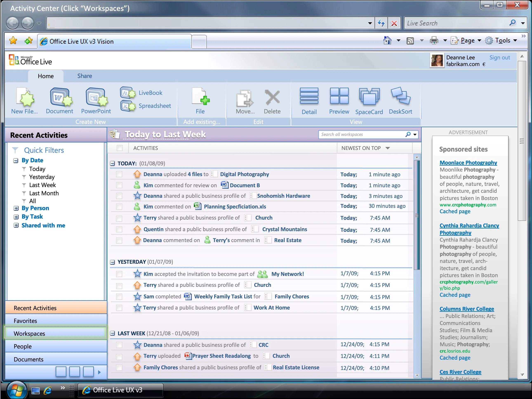This screenshot has width=532, height=399.
Task: Click the Print icon
Action: (x=434, y=40)
